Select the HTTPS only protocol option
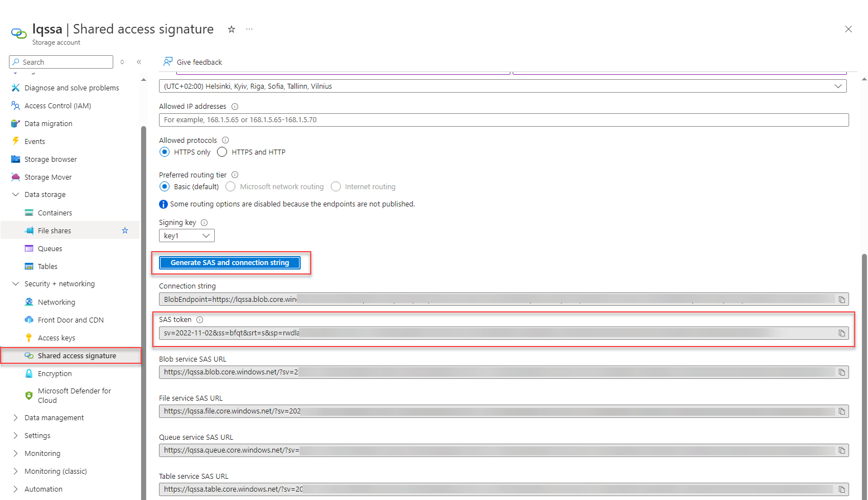Screen dimensions: 868x500 pyautogui.click(x=165, y=152)
